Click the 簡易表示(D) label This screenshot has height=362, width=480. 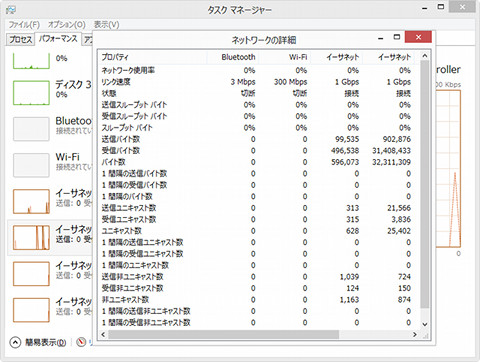[x=45, y=342]
